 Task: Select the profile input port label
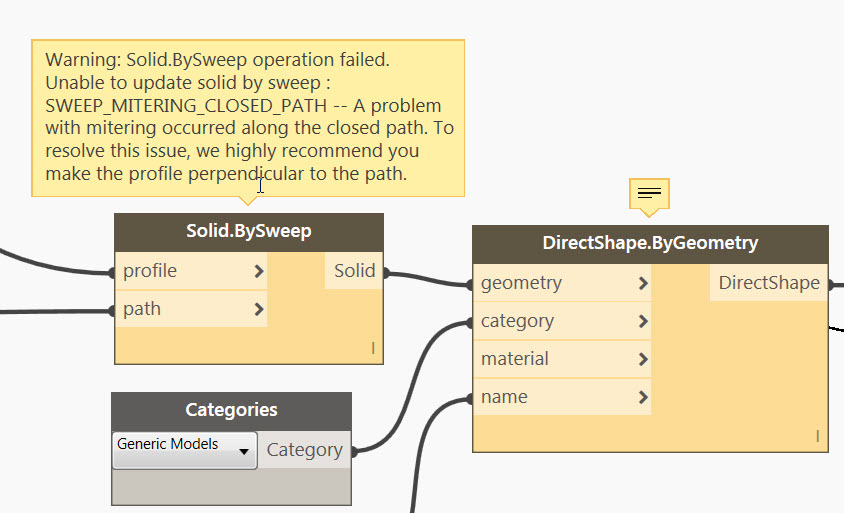pyautogui.click(x=150, y=270)
